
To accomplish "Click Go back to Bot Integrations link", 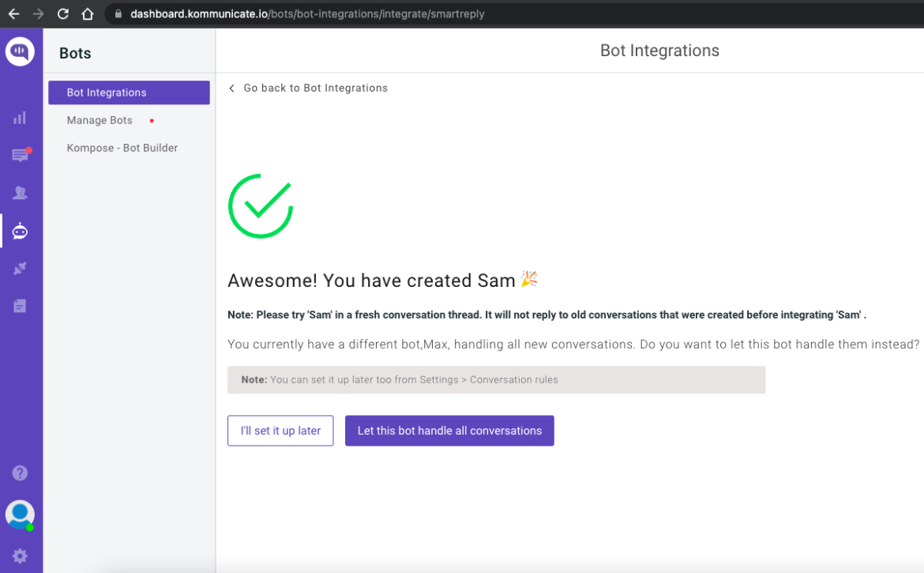I will (315, 88).
